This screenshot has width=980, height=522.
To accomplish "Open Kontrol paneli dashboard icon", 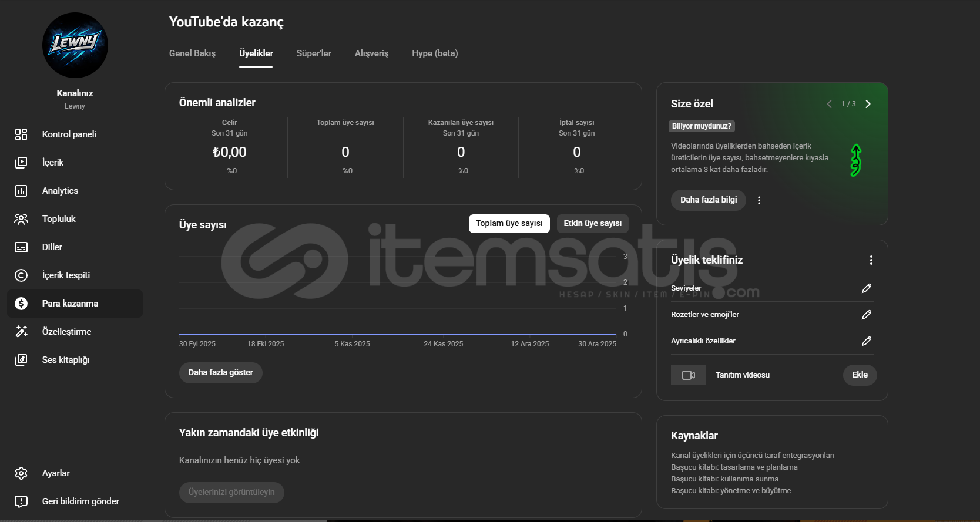I will click(x=21, y=134).
